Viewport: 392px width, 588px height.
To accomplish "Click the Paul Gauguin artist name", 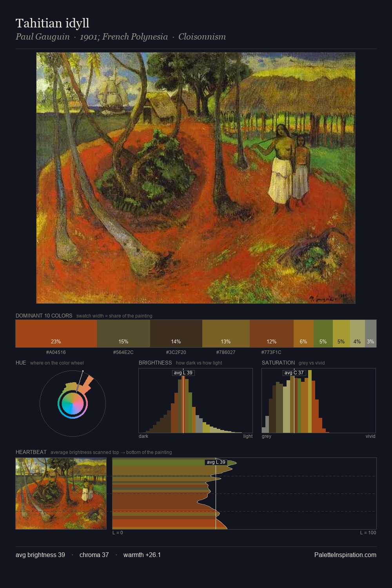I will [42, 37].
